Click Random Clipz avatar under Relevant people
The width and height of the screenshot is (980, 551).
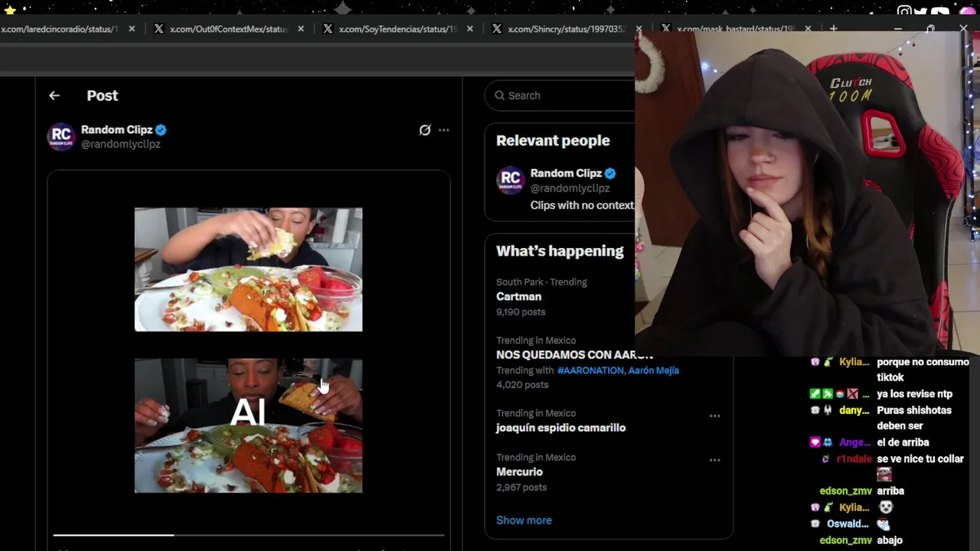click(x=510, y=181)
